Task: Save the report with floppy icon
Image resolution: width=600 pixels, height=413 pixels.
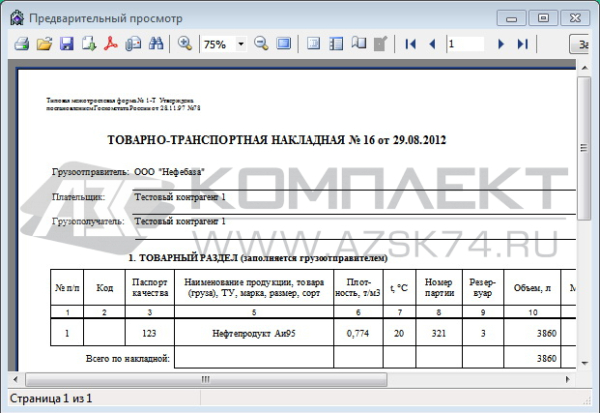Action: 67,44
